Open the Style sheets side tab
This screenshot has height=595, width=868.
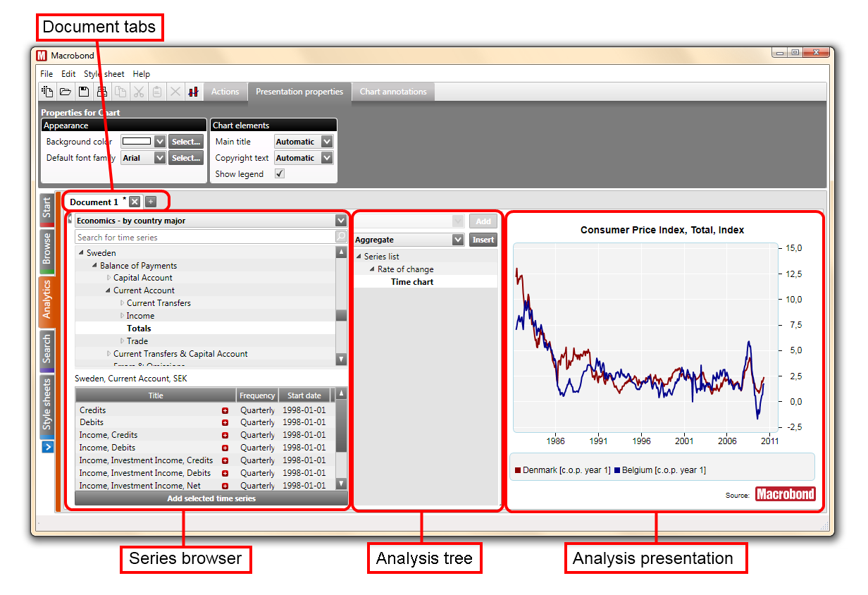[x=46, y=405]
